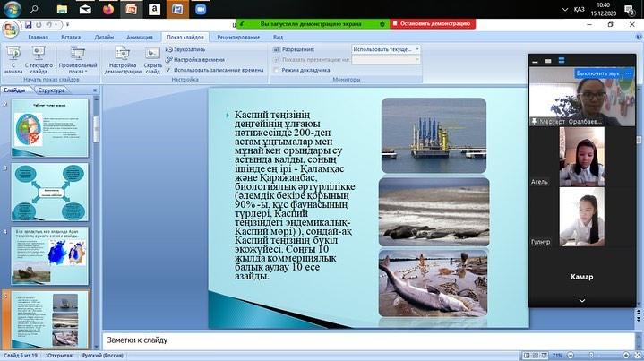Enable Presenter View (Режим докладчика) checkbox
Screen dimensions: 644x361
click(x=276, y=69)
